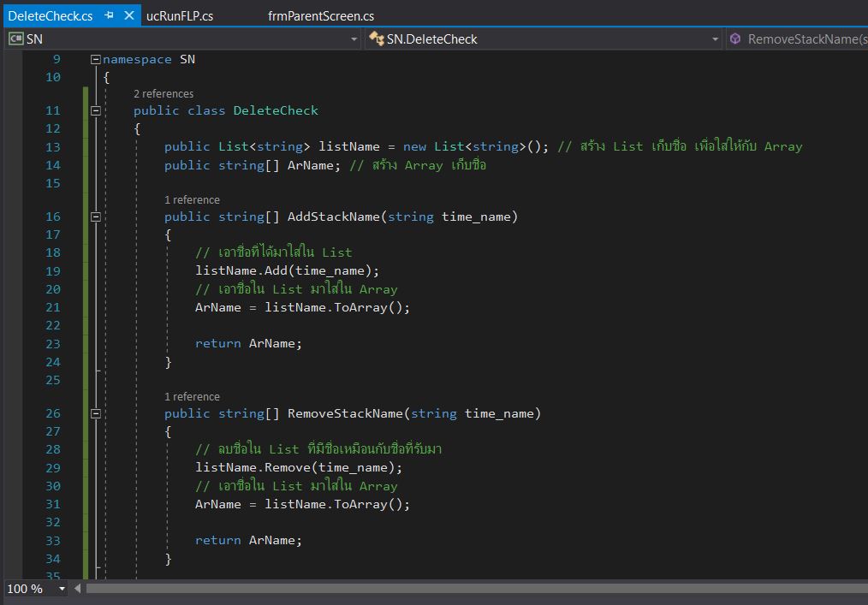Image resolution: width=868 pixels, height=605 pixels.
Task: Click the method cube icon beside RemoveStackName
Action: click(734, 39)
